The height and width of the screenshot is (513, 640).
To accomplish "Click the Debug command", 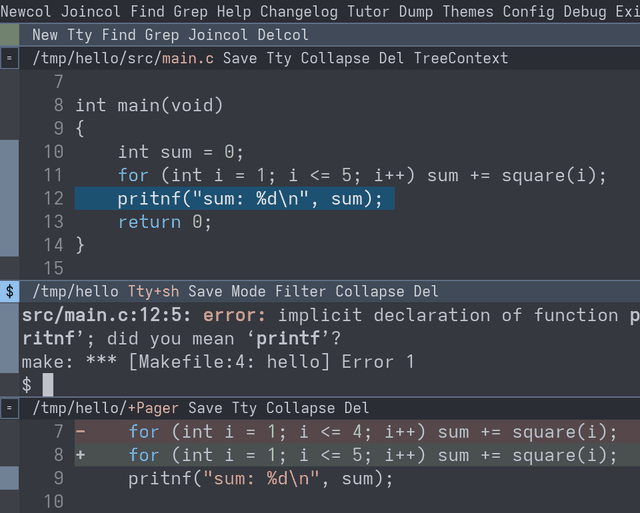I will [x=585, y=11].
